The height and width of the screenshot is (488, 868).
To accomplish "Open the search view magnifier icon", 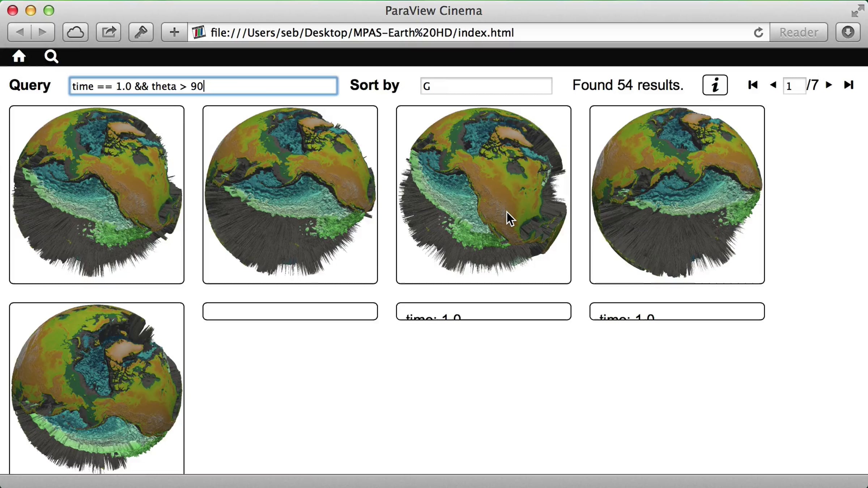I will pos(51,56).
